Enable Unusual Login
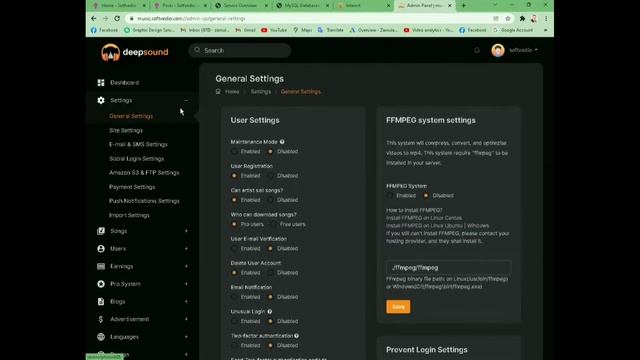The height and width of the screenshot is (360, 640). tap(234, 321)
